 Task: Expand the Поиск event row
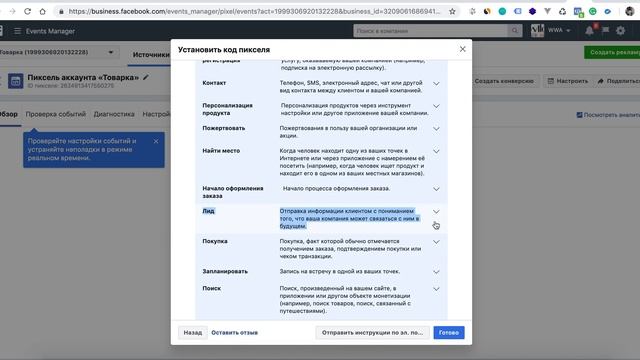tap(436, 289)
